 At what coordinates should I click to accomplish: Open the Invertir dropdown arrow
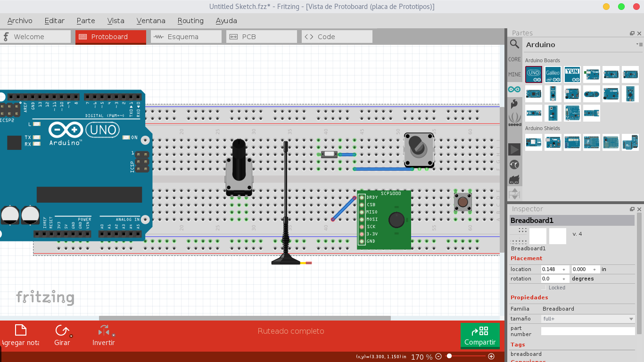pyautogui.click(x=114, y=336)
